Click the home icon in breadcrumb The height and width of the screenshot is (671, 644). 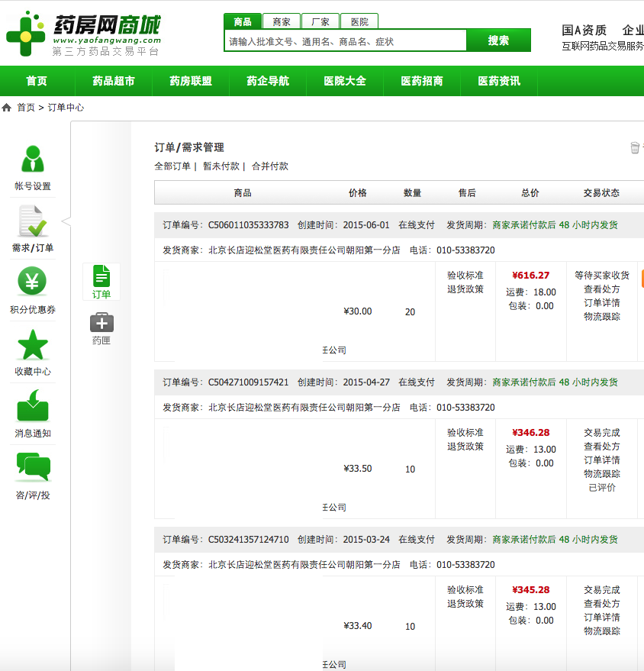pos(6,108)
